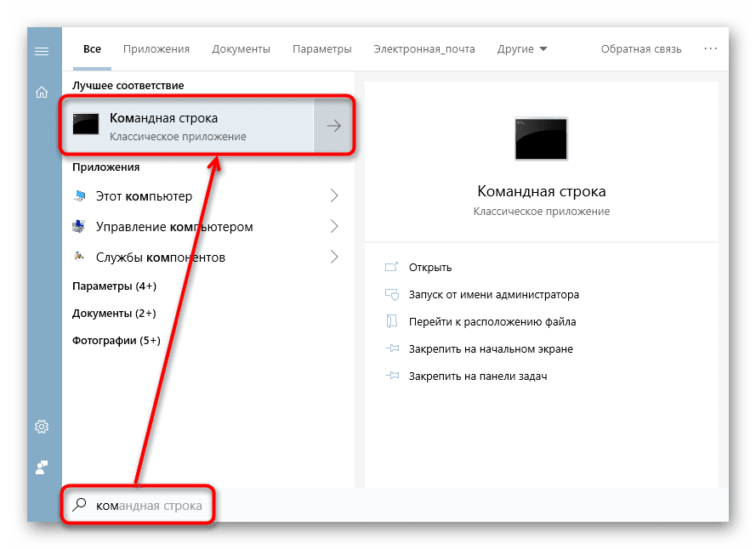
Task: Click the file location icon
Action: point(391,321)
